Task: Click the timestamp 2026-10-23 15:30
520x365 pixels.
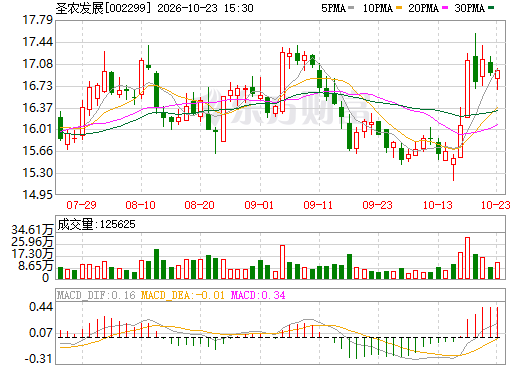Action: pos(205,8)
